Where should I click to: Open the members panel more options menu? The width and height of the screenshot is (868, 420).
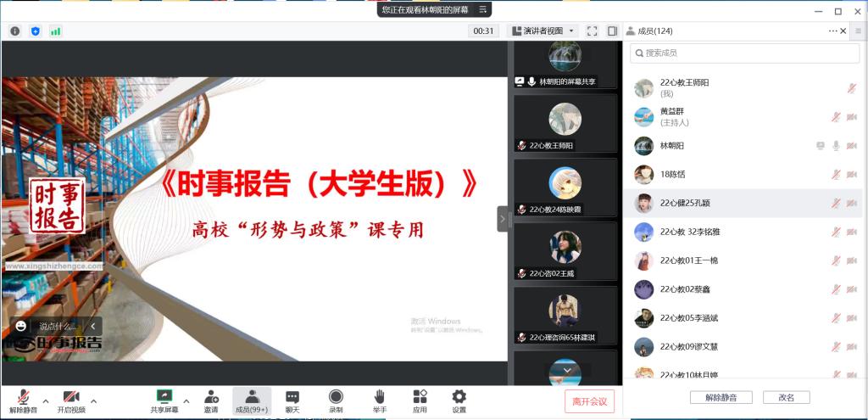833,31
